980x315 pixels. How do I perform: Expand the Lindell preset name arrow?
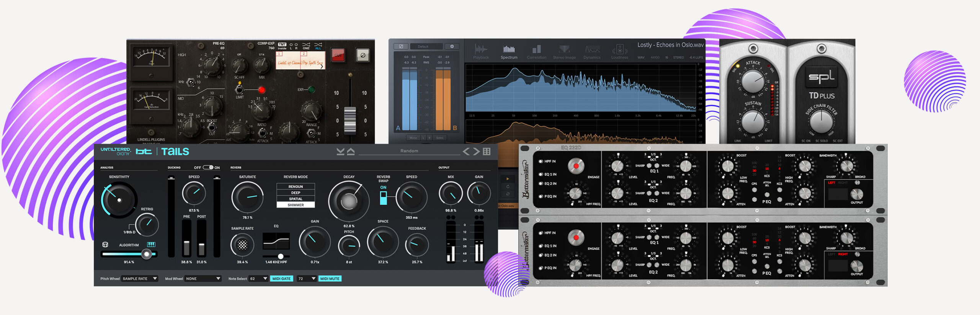pyautogui.click(x=321, y=66)
